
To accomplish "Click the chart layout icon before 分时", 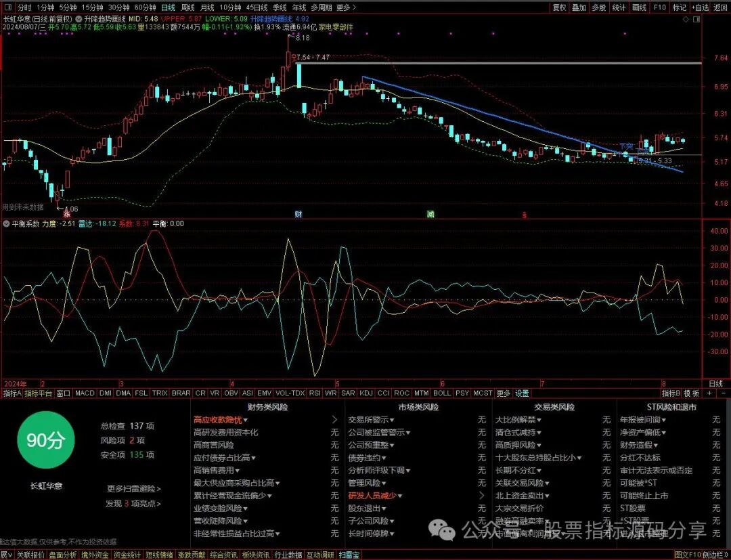I will coord(8,7).
